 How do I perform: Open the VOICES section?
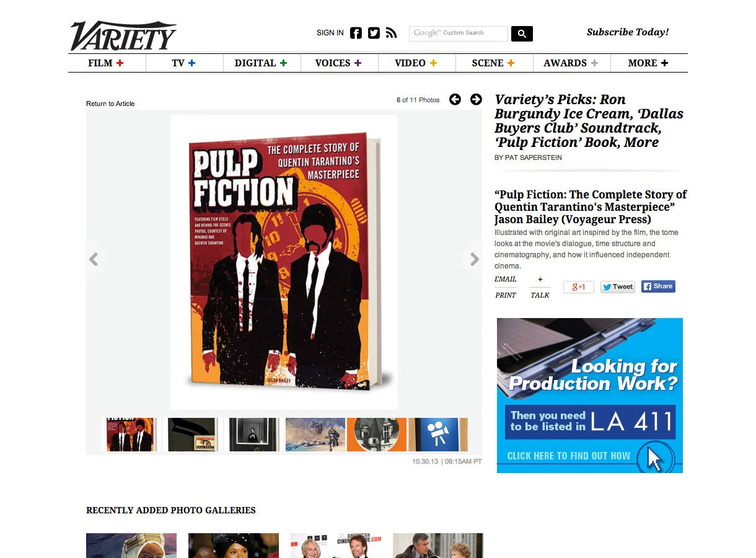(x=333, y=63)
